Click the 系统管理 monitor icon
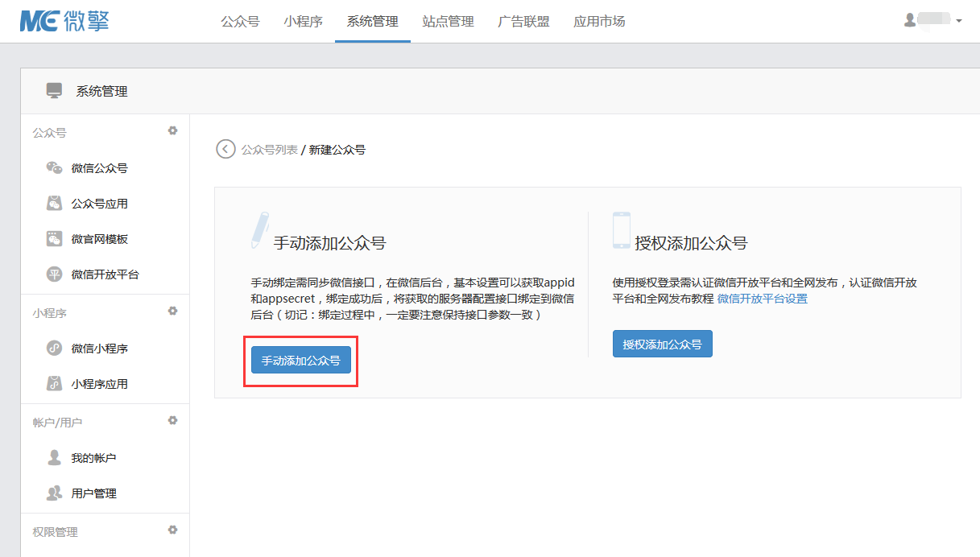Screen dimensions: 980x557 54,91
